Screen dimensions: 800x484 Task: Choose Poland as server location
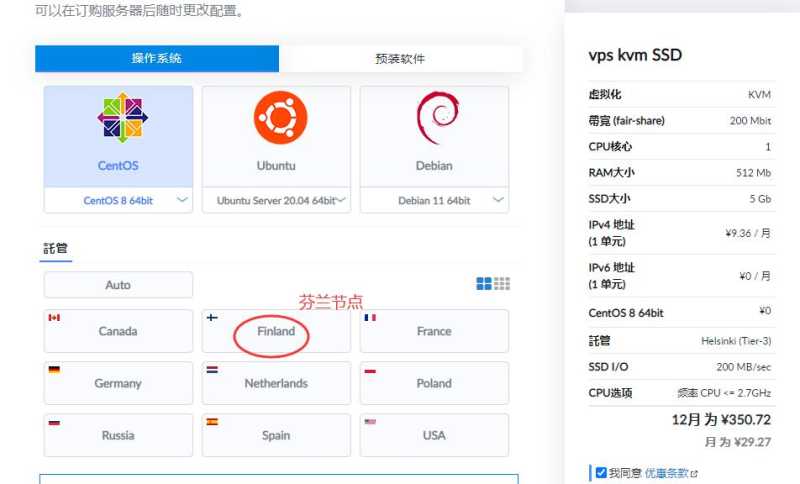434,383
